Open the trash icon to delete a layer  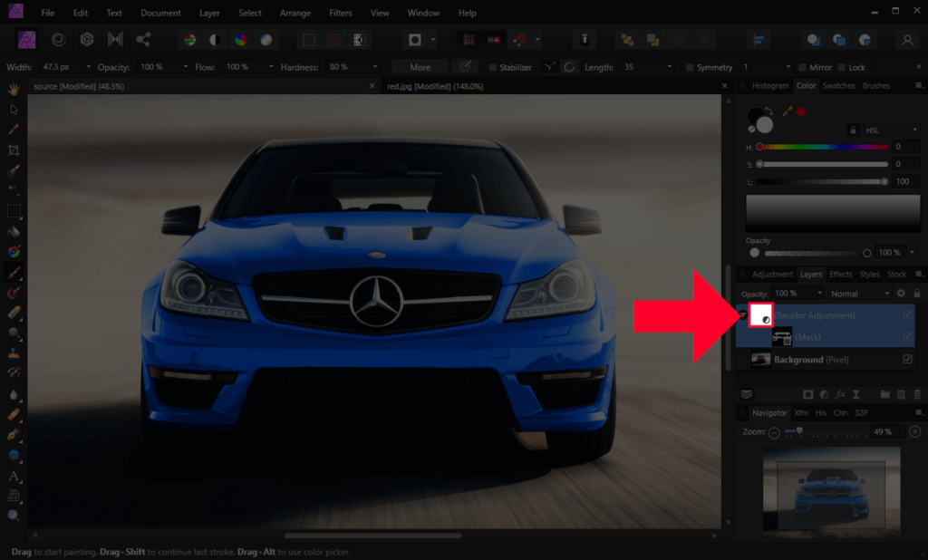[917, 394]
